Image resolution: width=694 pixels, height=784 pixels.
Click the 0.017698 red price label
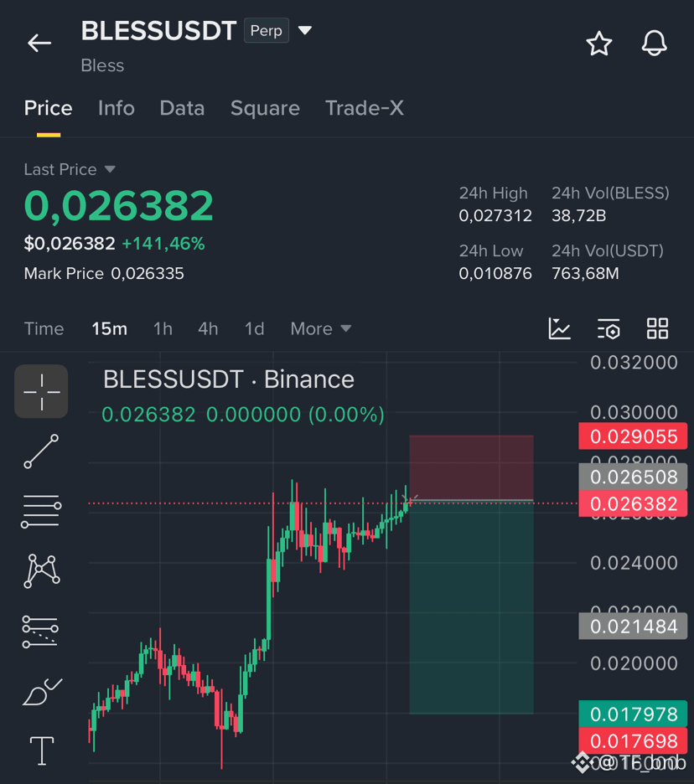633,741
